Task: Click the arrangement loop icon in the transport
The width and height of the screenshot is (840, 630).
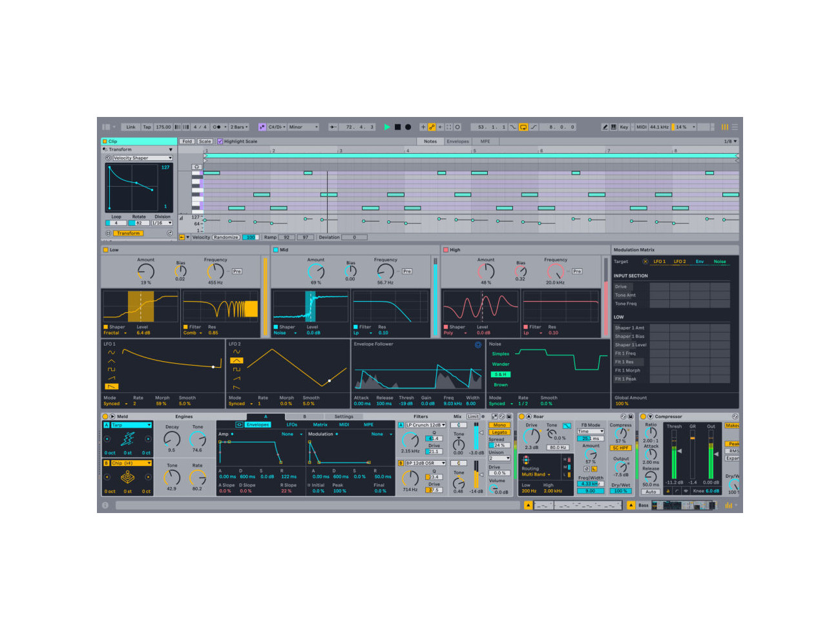Action: click(522, 127)
